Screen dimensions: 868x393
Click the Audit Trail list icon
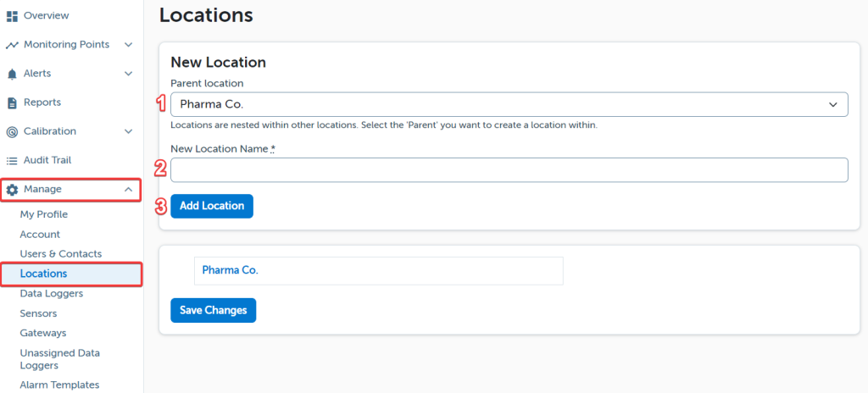(12, 160)
